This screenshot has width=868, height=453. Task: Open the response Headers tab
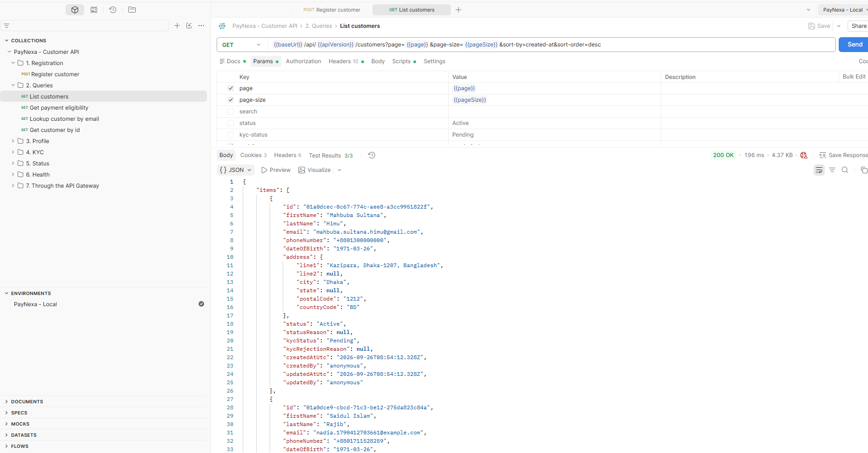coord(288,155)
